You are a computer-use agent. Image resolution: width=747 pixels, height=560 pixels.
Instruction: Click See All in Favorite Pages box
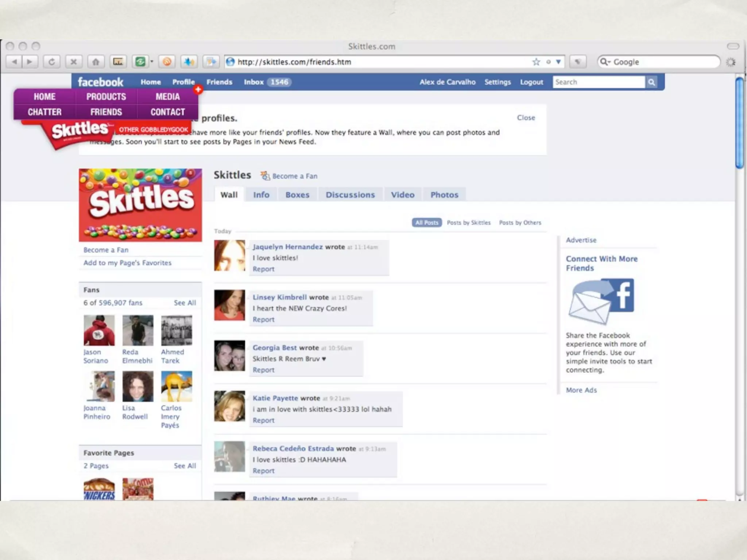[185, 466]
